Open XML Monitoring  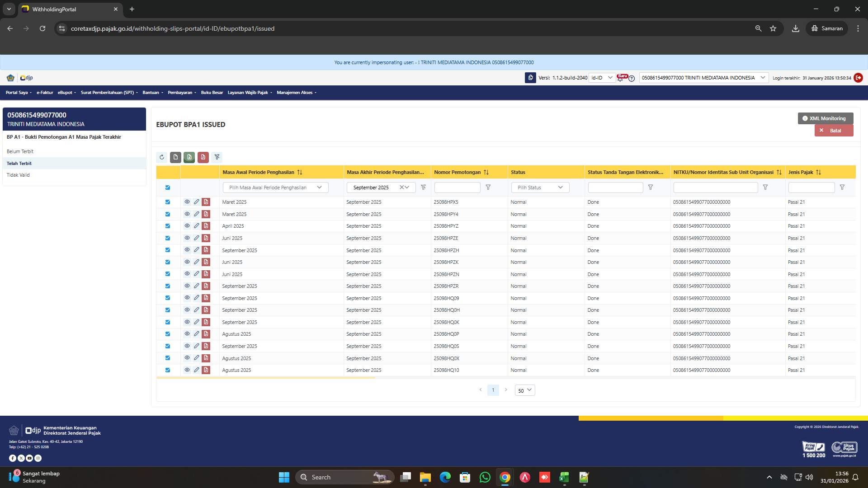pyautogui.click(x=826, y=118)
